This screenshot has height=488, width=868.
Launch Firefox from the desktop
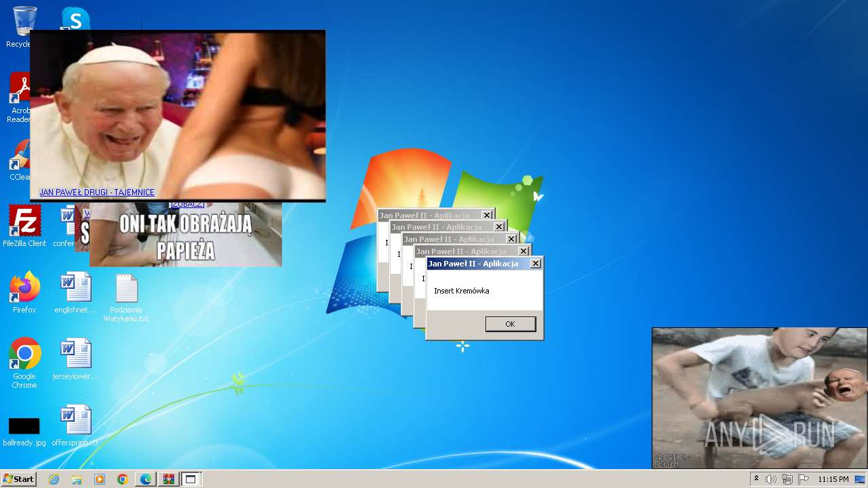click(x=24, y=293)
